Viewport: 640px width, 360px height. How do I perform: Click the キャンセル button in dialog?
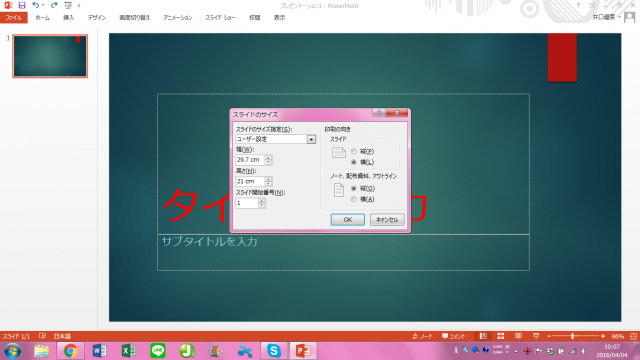pyautogui.click(x=387, y=220)
